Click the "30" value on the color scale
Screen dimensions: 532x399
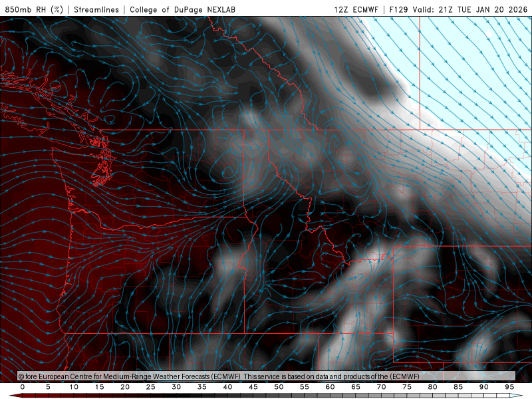176,387
